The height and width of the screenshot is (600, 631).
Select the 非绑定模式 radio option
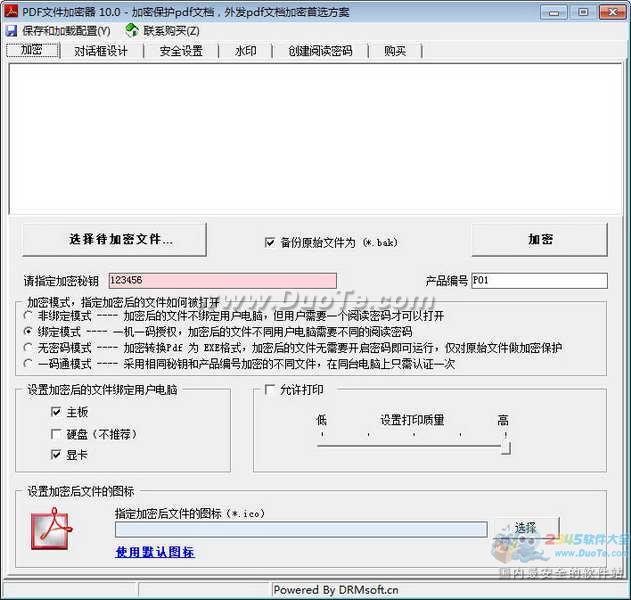pyautogui.click(x=27, y=315)
